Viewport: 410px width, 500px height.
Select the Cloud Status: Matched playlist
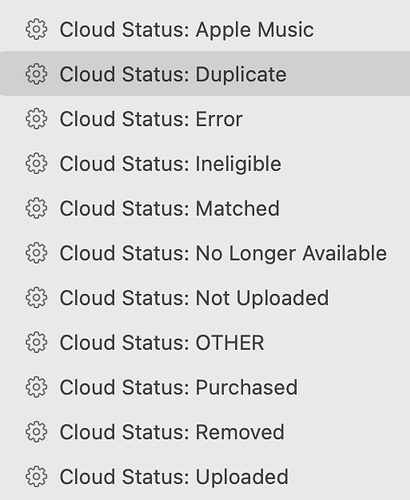coord(205,208)
